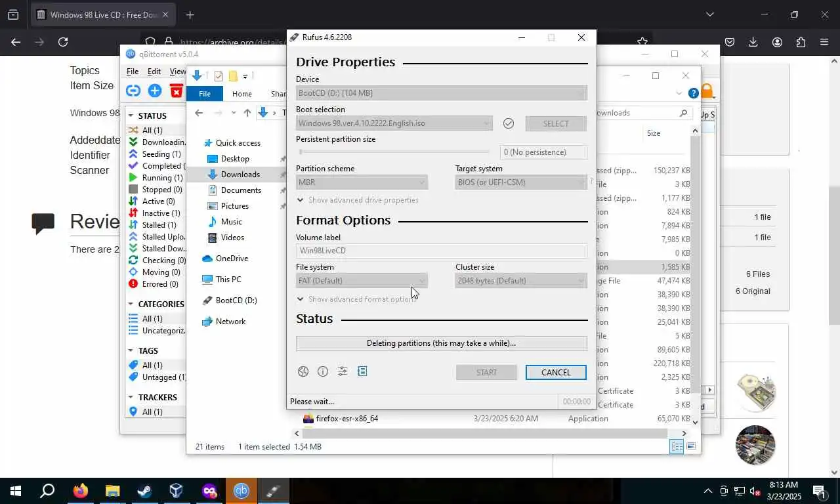
Task: Open the Target system dropdown
Action: click(x=521, y=182)
